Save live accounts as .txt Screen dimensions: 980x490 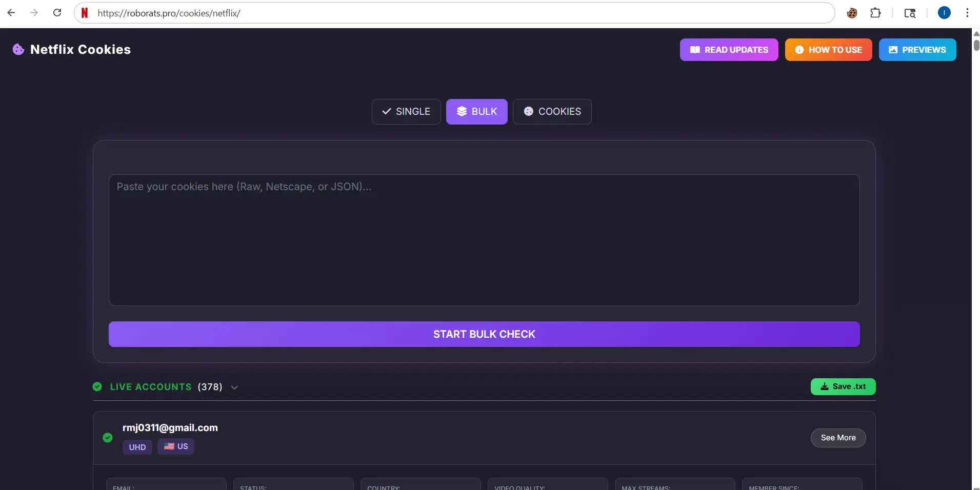(843, 386)
